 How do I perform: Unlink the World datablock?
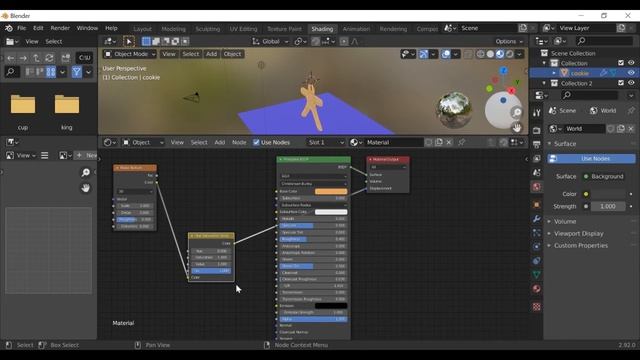point(631,129)
